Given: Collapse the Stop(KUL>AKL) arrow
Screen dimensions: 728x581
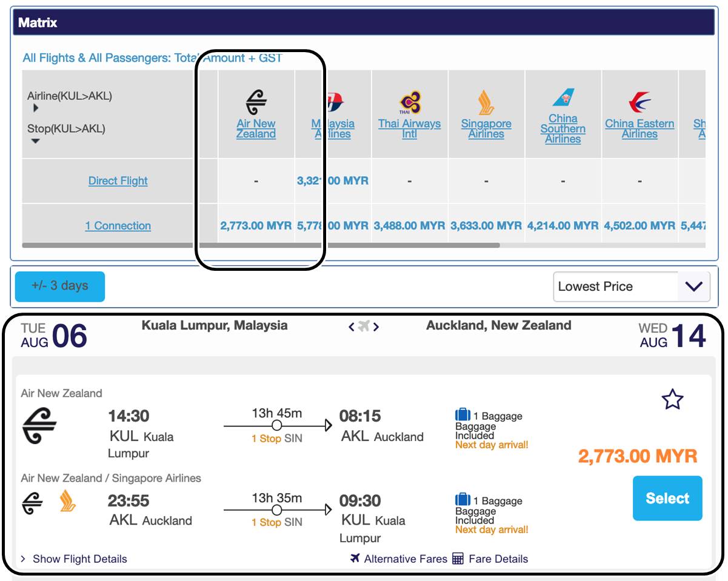Looking at the screenshot, I should [36, 141].
